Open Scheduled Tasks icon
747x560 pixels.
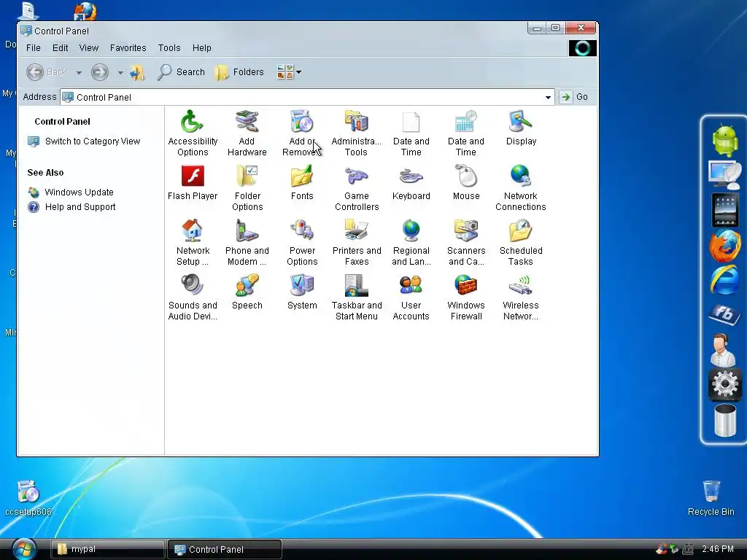click(521, 231)
